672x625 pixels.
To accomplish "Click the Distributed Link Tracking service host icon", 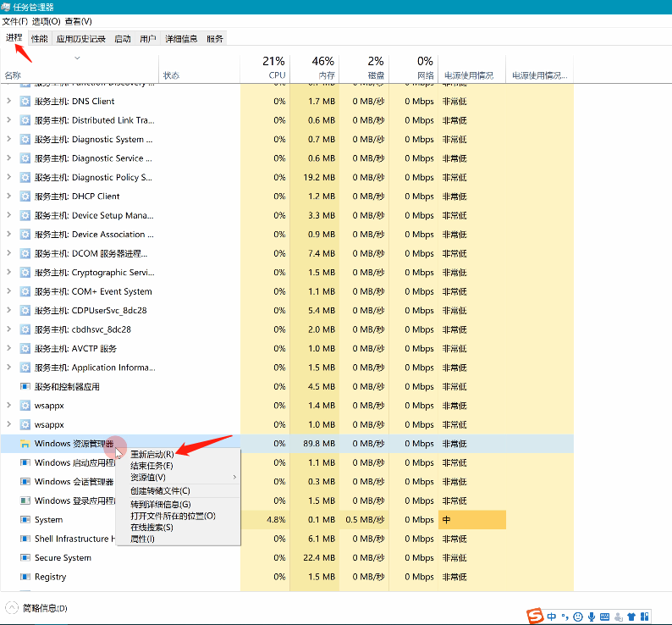I will click(x=25, y=120).
